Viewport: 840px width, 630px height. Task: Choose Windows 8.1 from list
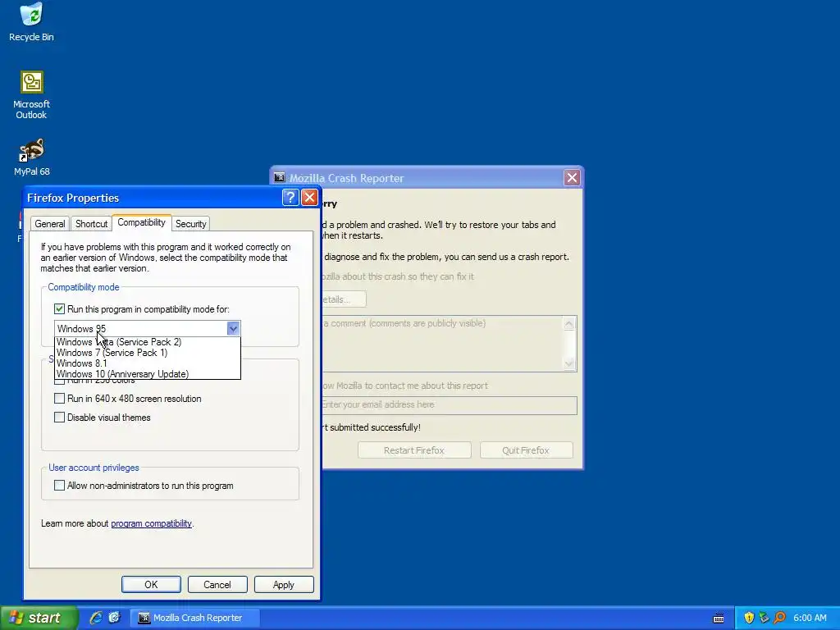(x=148, y=363)
